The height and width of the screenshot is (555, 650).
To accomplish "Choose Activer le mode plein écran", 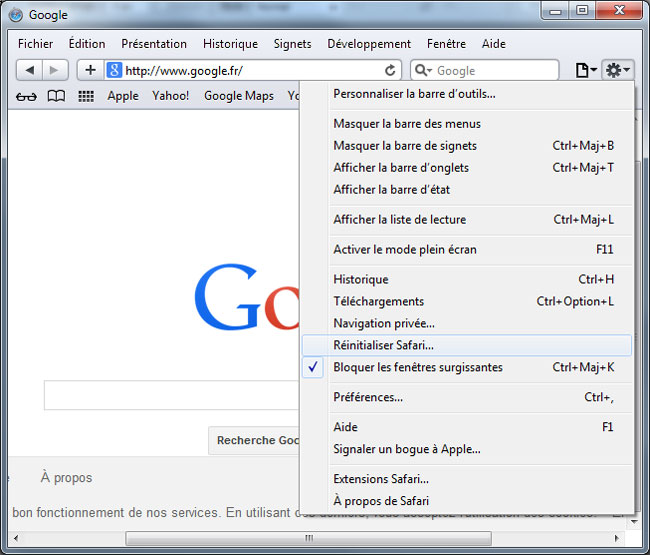I will point(467,249).
